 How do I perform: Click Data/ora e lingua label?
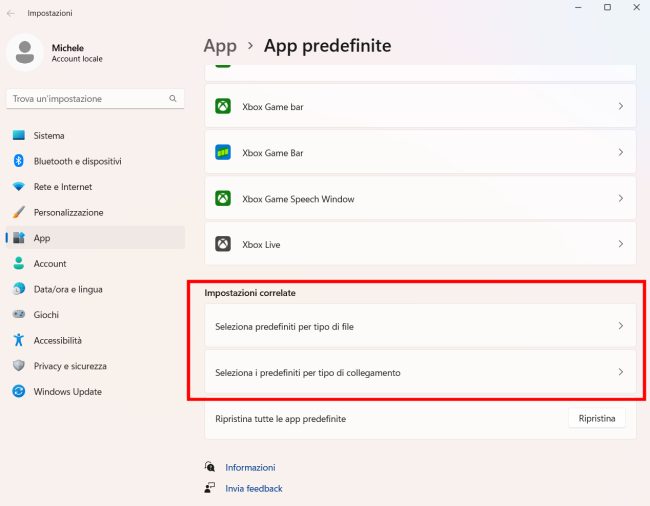click(68, 290)
